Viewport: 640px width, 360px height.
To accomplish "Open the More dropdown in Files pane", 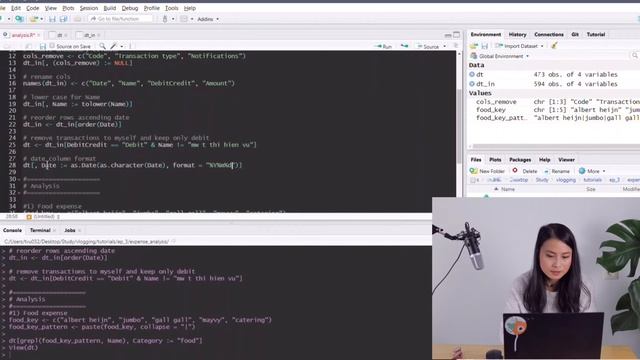I will (592, 171).
